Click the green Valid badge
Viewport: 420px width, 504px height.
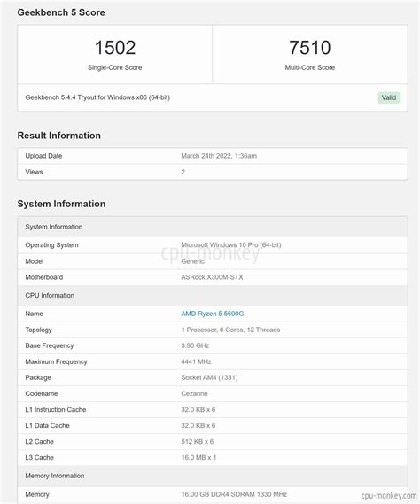[389, 97]
